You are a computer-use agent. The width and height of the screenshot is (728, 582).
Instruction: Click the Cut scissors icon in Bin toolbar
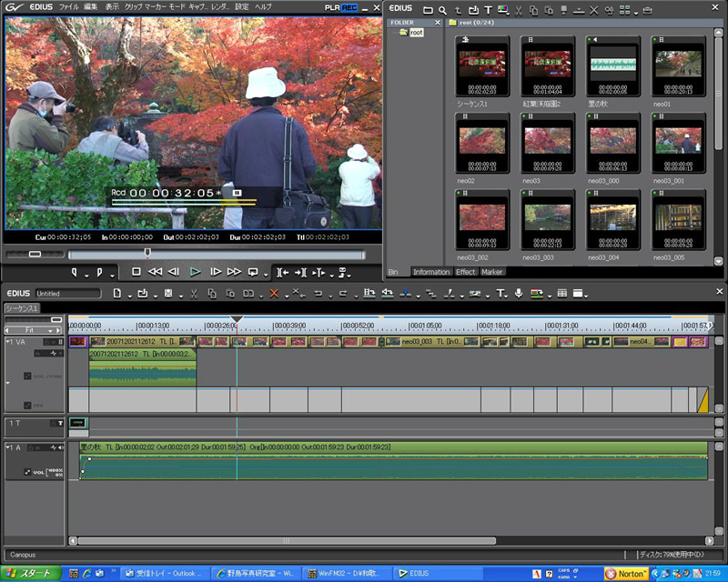(519, 10)
